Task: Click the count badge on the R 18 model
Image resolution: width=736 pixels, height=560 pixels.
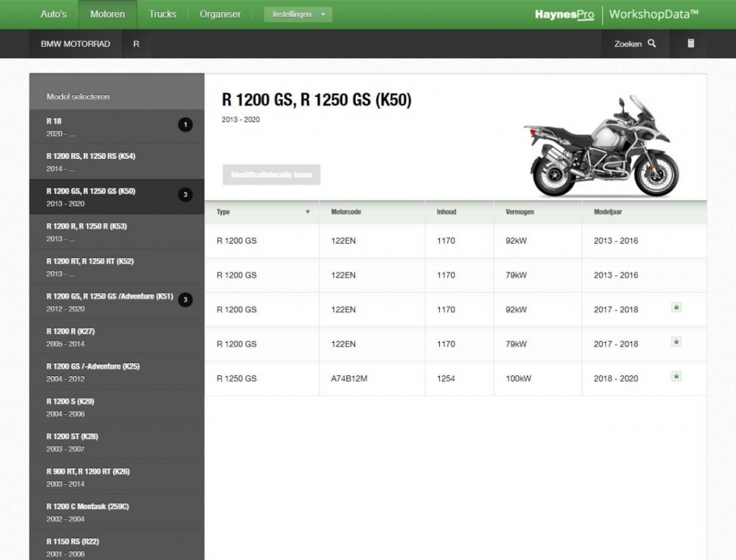Action: (x=185, y=124)
